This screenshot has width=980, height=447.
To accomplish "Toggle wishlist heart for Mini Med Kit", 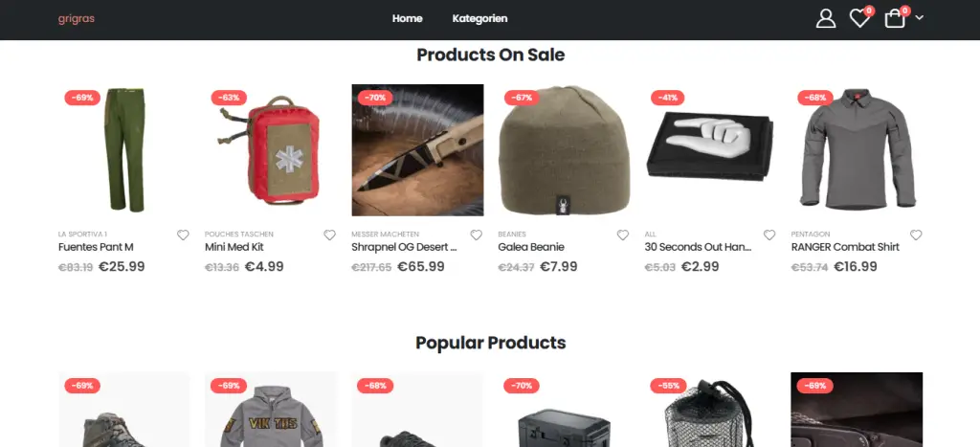I will coord(329,235).
